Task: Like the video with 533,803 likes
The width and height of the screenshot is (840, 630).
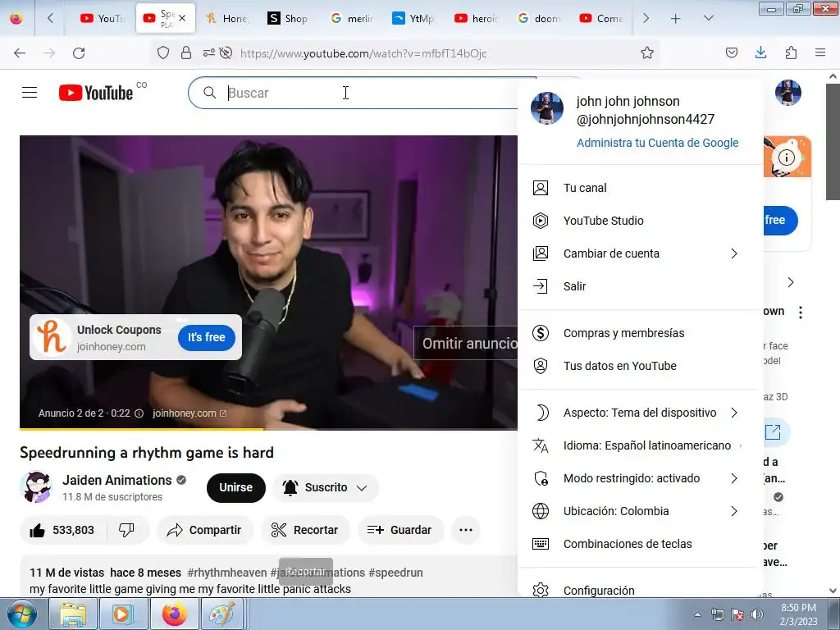Action: pos(62,530)
